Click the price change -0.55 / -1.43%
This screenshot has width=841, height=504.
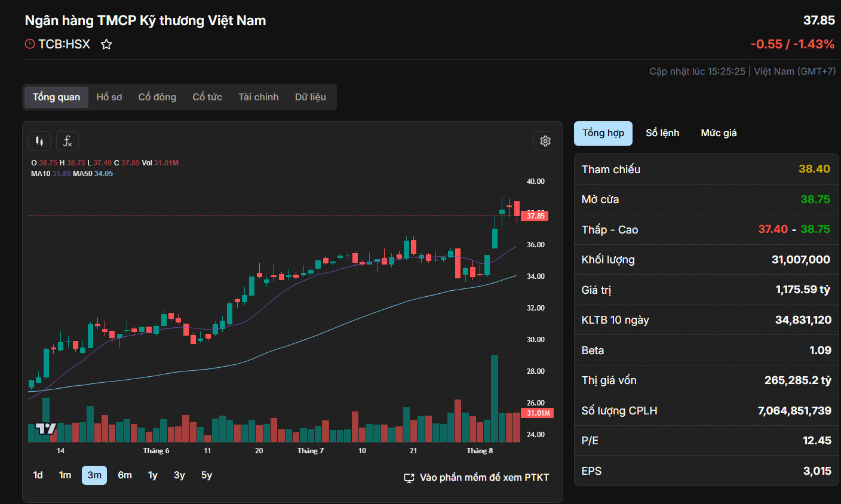[x=793, y=44]
